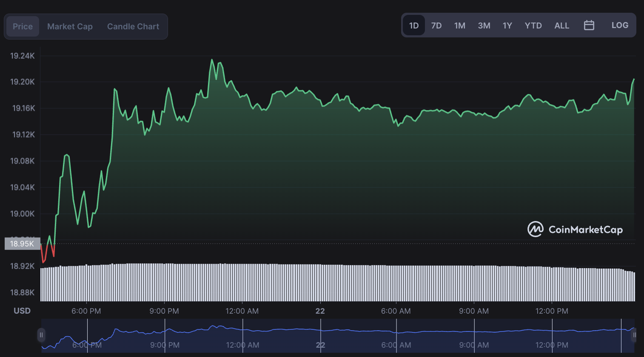
Task: Select the YTD time range
Action: (x=533, y=25)
